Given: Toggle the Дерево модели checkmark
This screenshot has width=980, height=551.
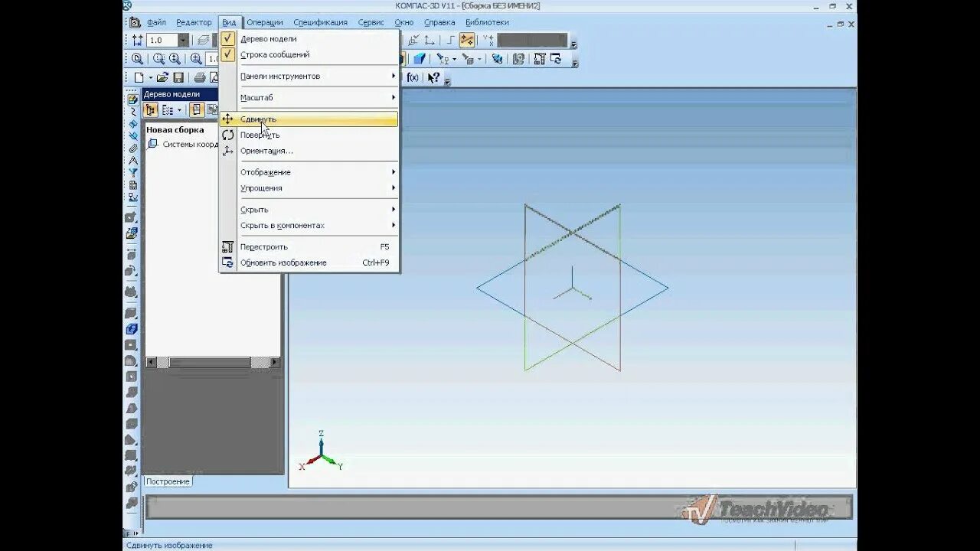Looking at the screenshot, I should point(227,38).
